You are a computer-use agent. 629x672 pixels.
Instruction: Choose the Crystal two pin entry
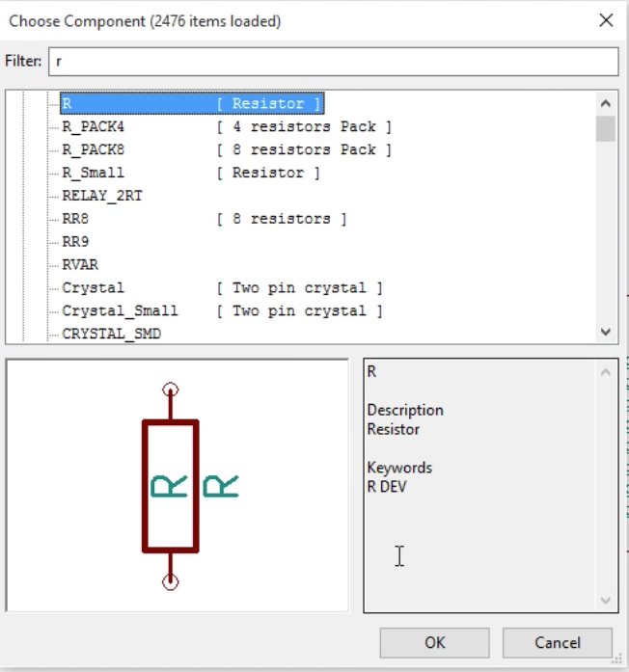(222, 288)
